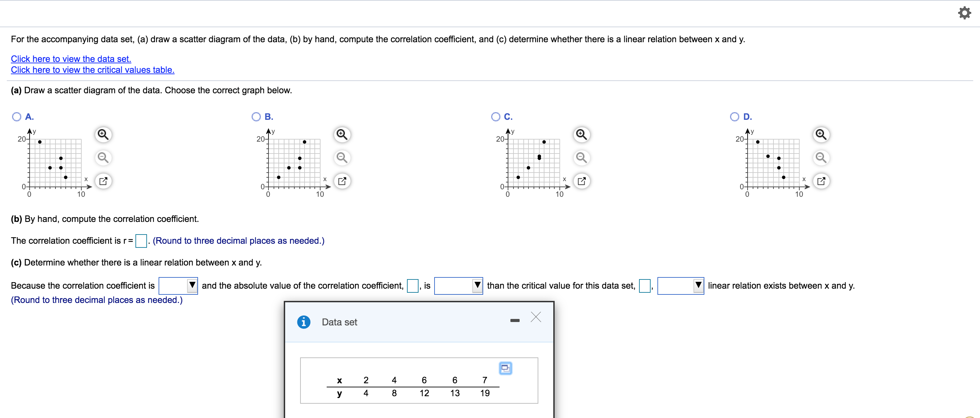Open the correlation coefficient sign dropdown
Image resolution: width=980 pixels, height=418 pixels.
[192, 286]
